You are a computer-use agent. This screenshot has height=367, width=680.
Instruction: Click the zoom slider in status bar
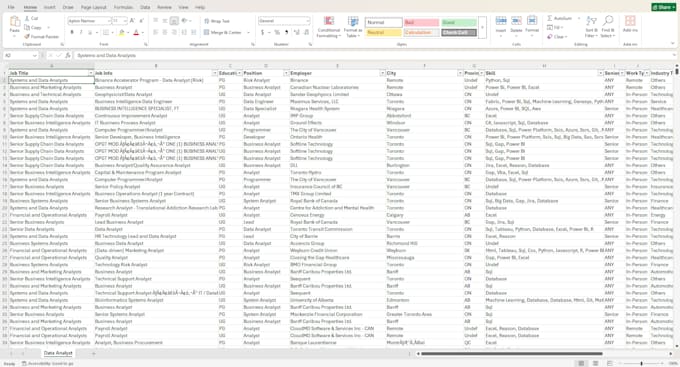tap(641, 363)
